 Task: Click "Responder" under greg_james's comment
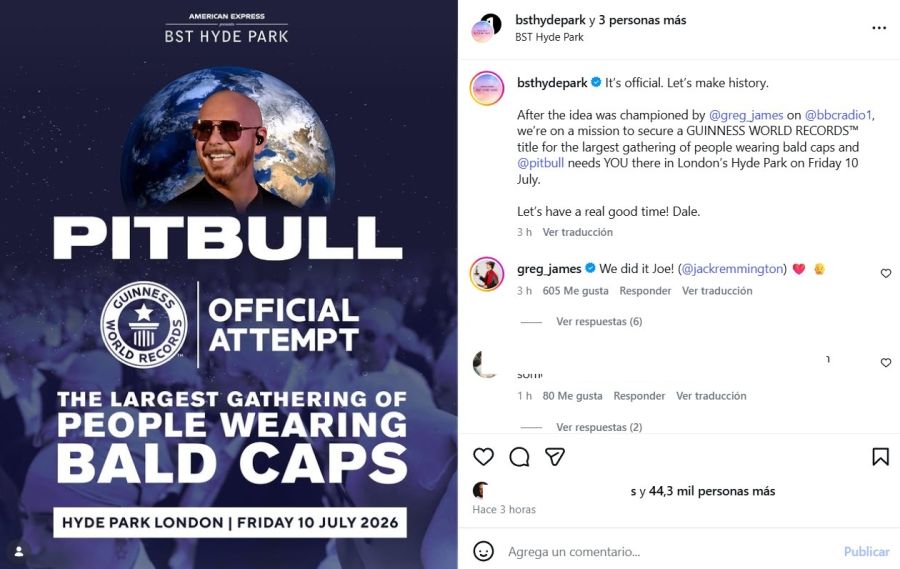[645, 291]
